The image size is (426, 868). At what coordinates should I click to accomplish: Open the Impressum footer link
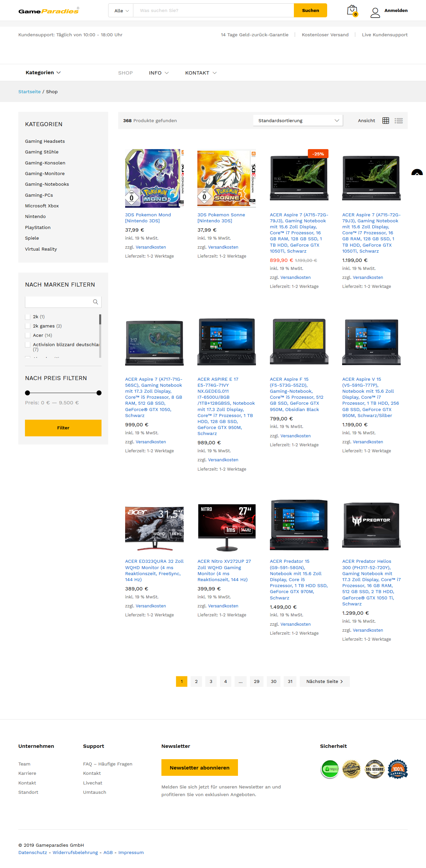pos(131,852)
